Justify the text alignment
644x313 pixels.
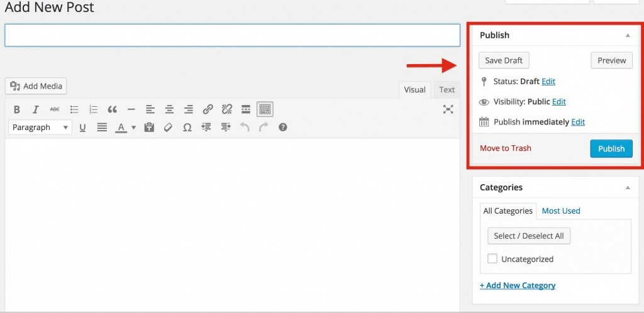click(102, 128)
